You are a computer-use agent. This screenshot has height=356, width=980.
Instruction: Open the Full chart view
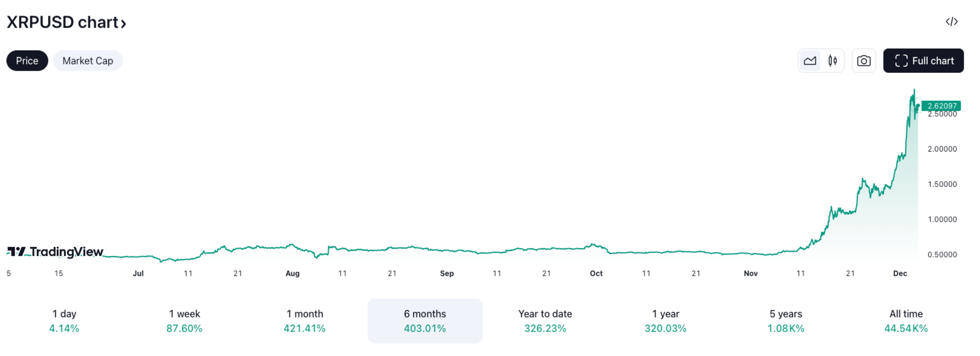coord(923,61)
